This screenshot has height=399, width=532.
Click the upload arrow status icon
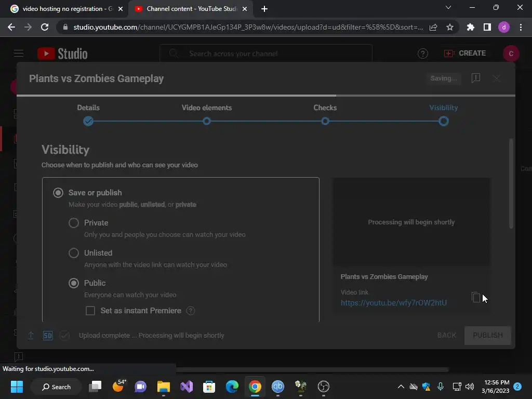tap(31, 335)
